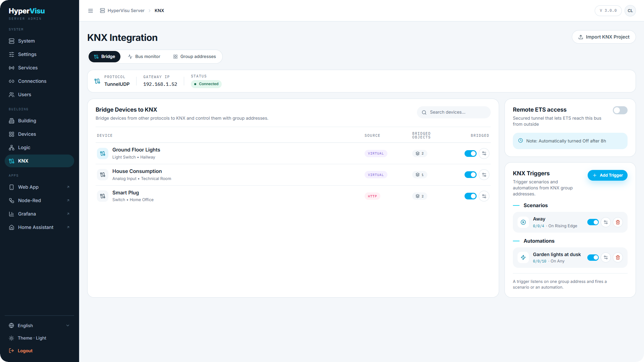The width and height of the screenshot is (644, 362).
Task: Turn off Smart Plug bridging toggle
Action: [x=470, y=196]
